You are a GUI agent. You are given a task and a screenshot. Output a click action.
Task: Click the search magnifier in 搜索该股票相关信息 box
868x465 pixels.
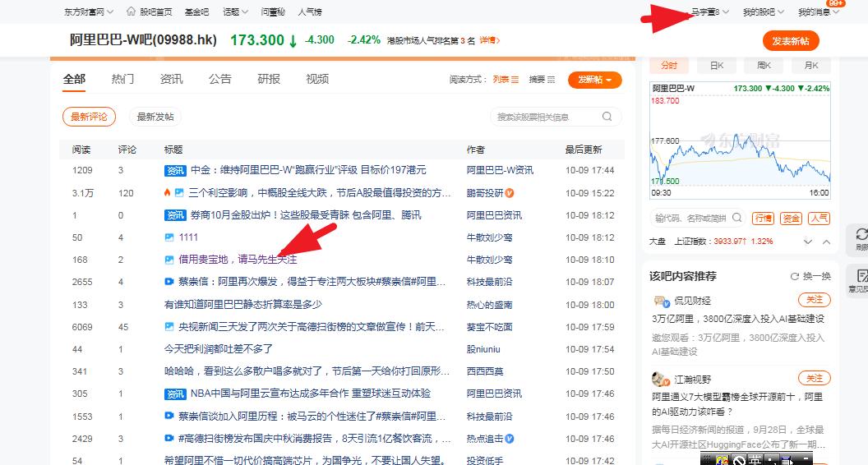click(x=607, y=117)
